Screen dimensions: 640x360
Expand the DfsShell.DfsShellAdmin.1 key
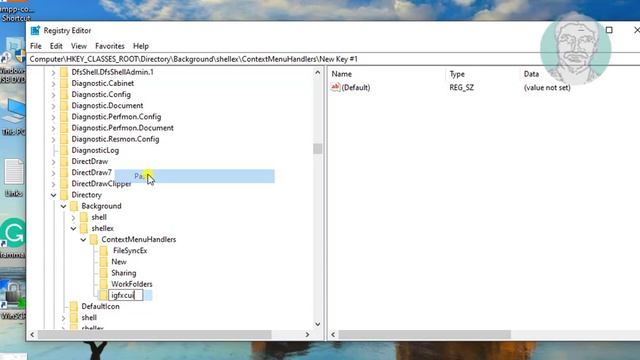(x=53, y=73)
